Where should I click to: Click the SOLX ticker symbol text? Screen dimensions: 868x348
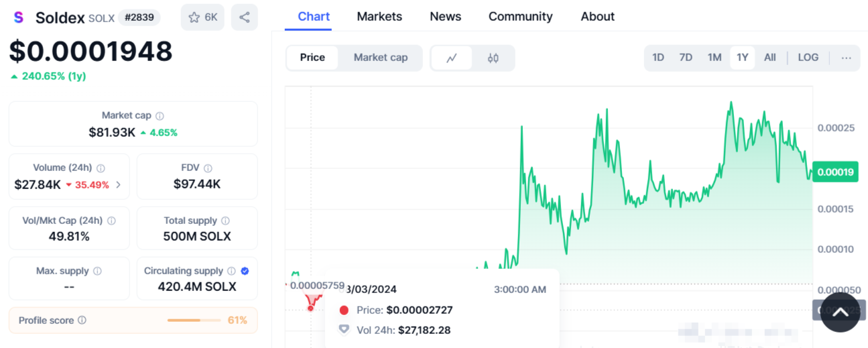[101, 18]
